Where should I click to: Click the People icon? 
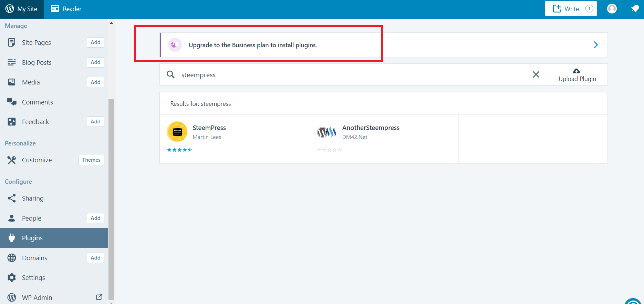tap(12, 218)
